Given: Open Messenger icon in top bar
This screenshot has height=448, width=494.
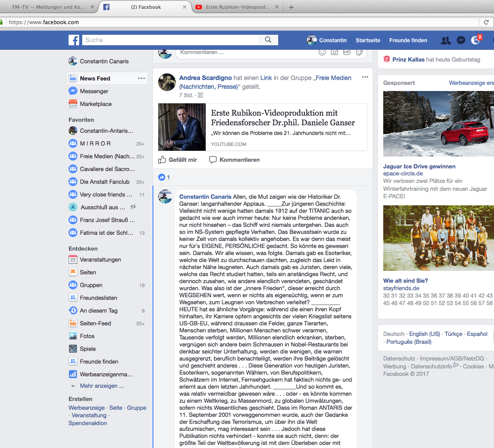Looking at the screenshot, I should (x=461, y=40).
